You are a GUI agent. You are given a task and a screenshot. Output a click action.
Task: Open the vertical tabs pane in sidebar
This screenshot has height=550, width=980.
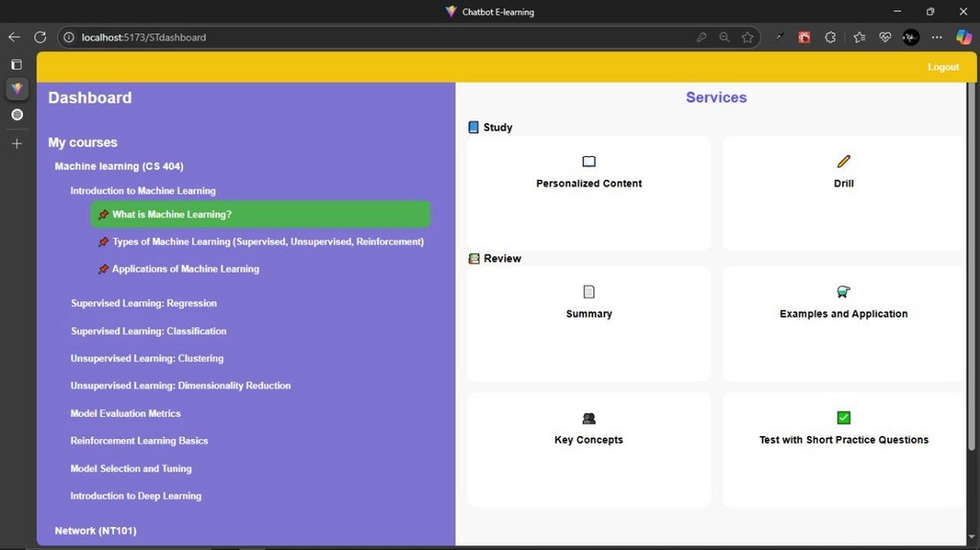tap(16, 65)
